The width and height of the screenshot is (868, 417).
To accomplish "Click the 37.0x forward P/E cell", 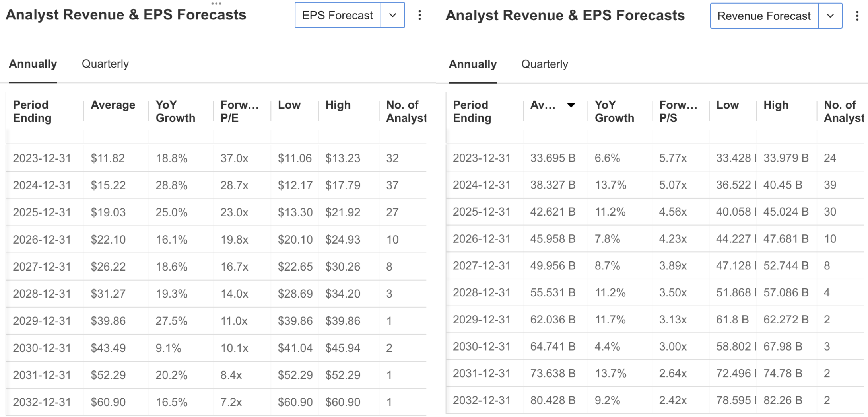I will coord(234,158).
